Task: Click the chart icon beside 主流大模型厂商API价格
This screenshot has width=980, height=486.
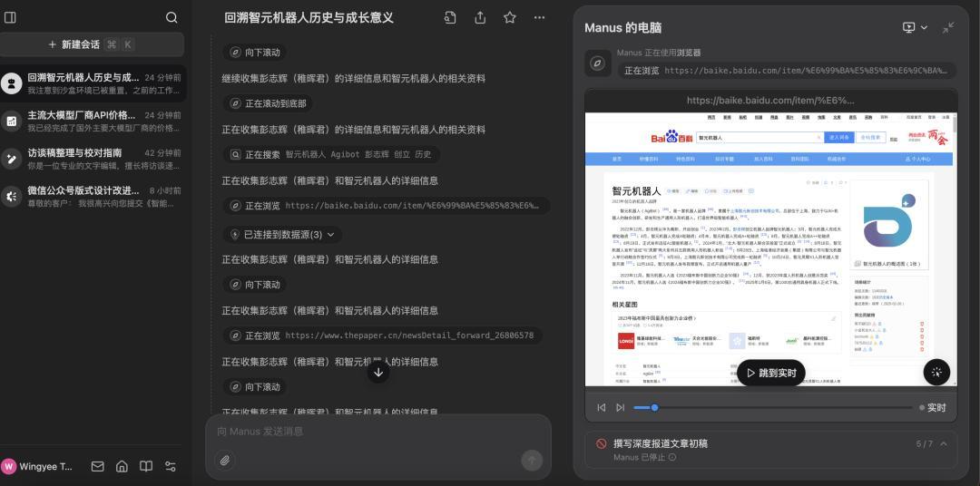Action: coord(11,121)
